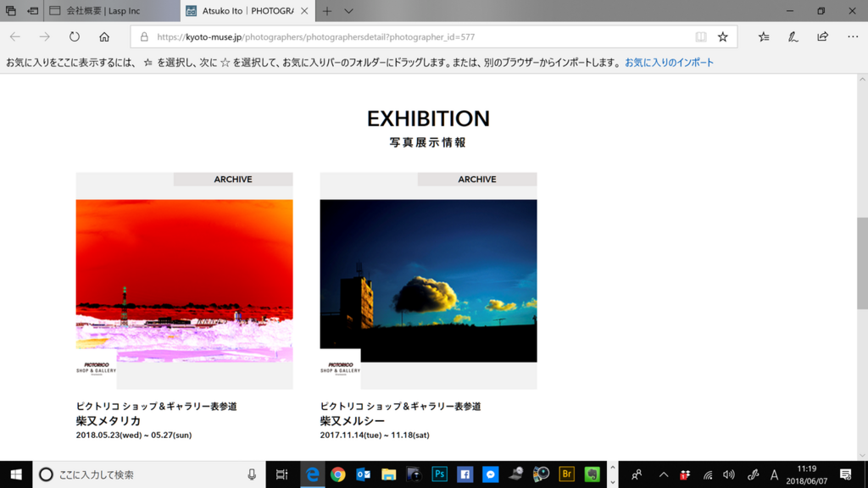Viewport: 868px width, 488px height.
Task: Open Task View from taskbar
Action: (281, 474)
